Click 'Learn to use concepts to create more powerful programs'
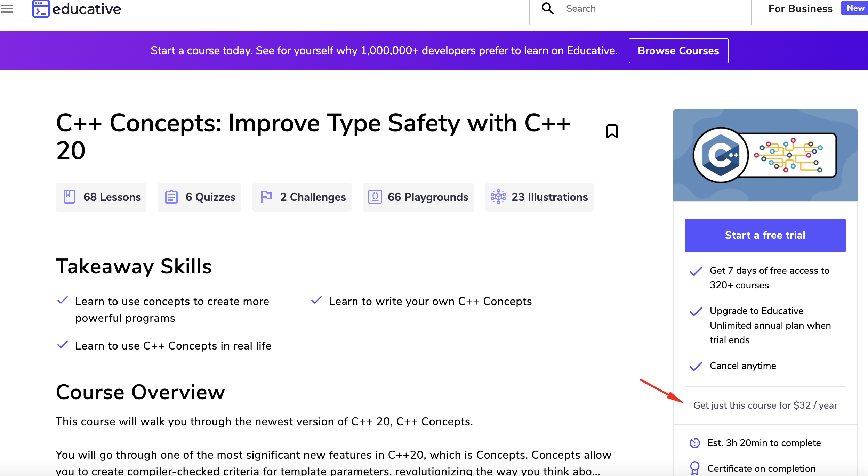868x476 pixels. pos(172,310)
